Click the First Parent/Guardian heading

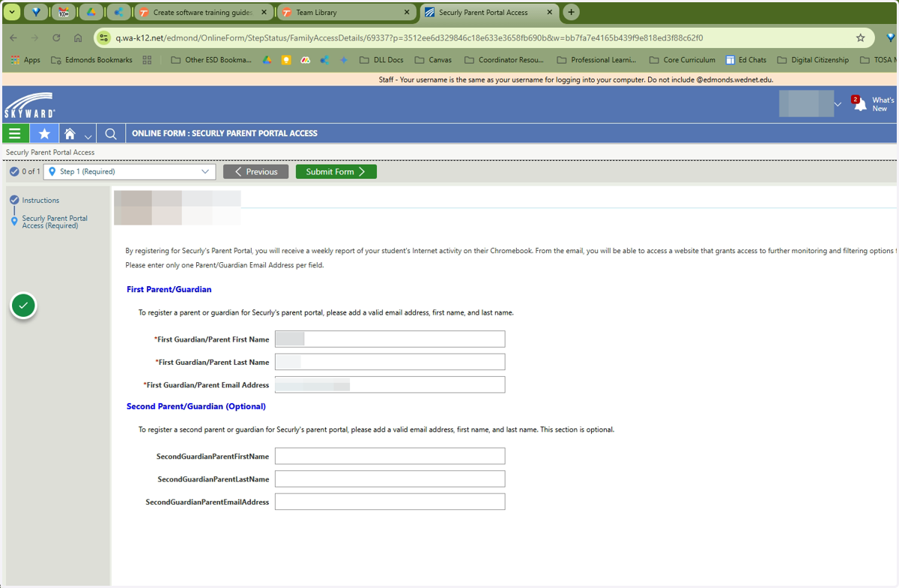pos(169,289)
